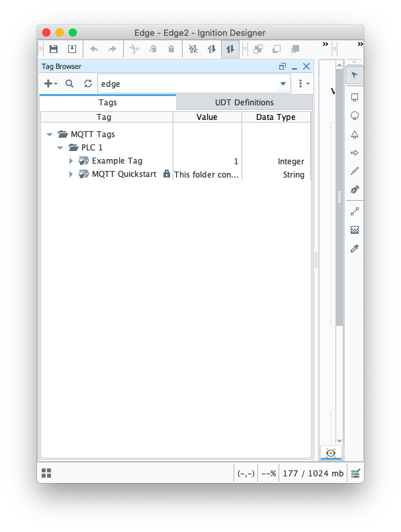Expand hidden toolbar items chevron
The image size is (401, 532).
[326, 44]
